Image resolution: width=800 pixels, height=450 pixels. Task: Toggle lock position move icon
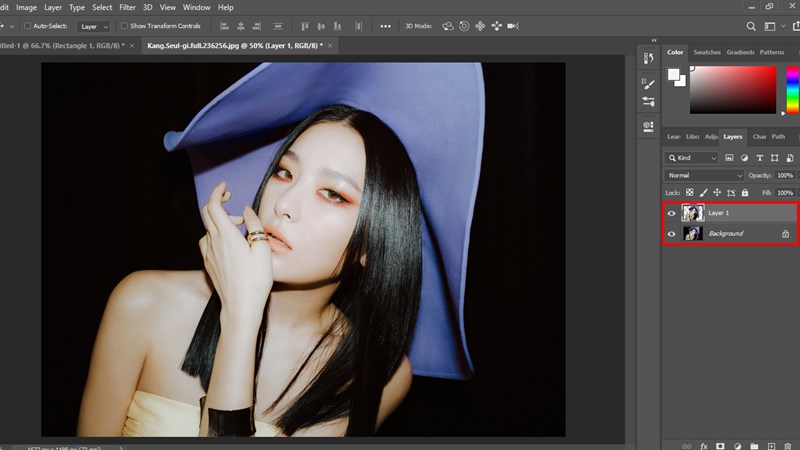(x=717, y=192)
